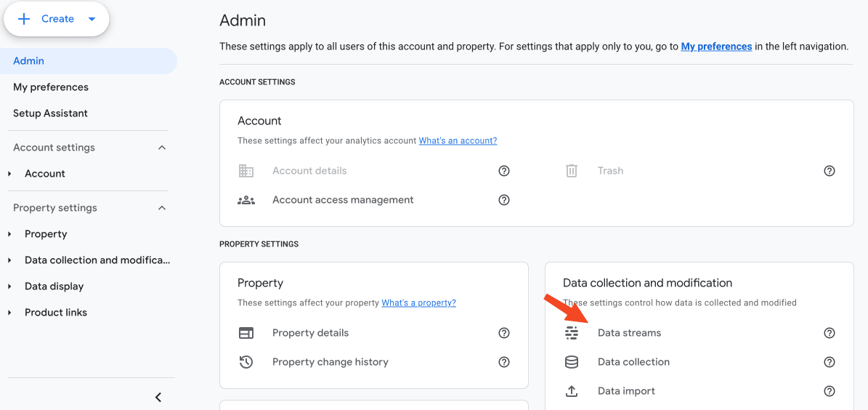Screen dimensions: 868x410
Task: Click the Admin page title
Action: [x=243, y=21]
